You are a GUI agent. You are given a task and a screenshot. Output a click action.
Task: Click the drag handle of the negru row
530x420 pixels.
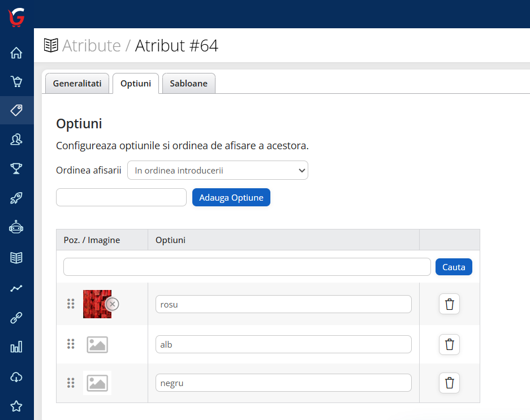(71, 383)
